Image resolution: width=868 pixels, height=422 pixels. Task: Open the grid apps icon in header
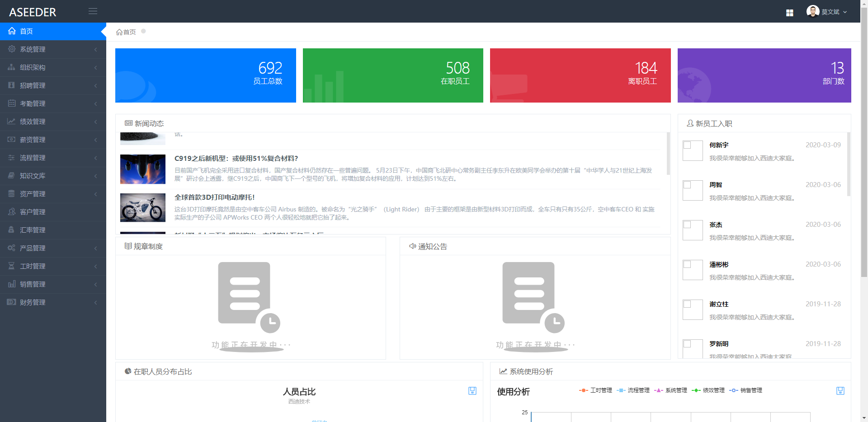coord(790,13)
